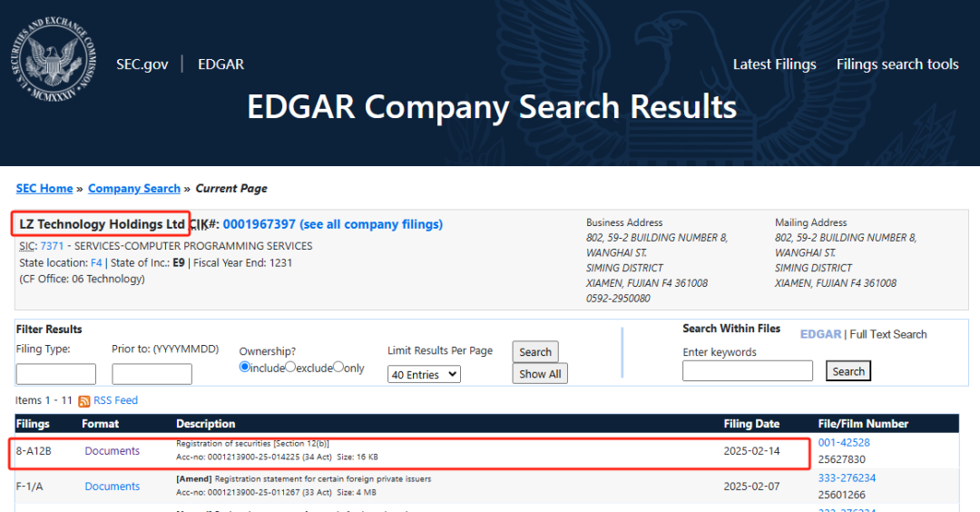Click the F-1/A filing type cell

(29, 487)
